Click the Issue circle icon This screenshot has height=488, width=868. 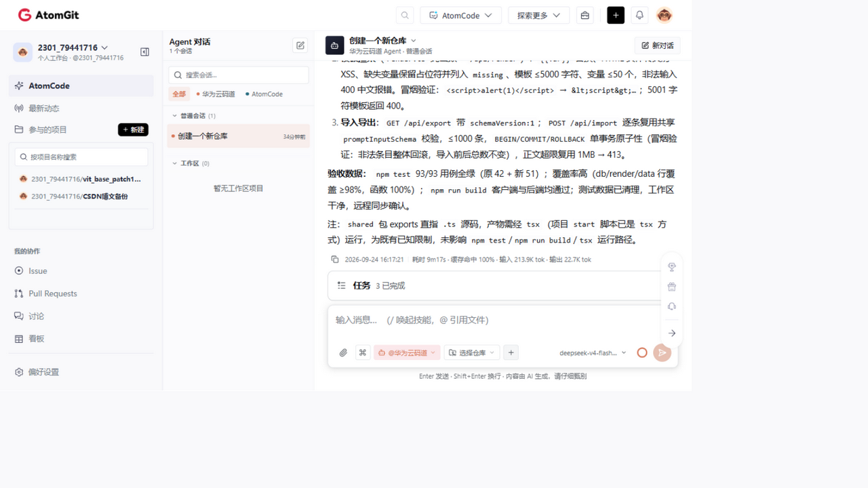pyautogui.click(x=19, y=270)
